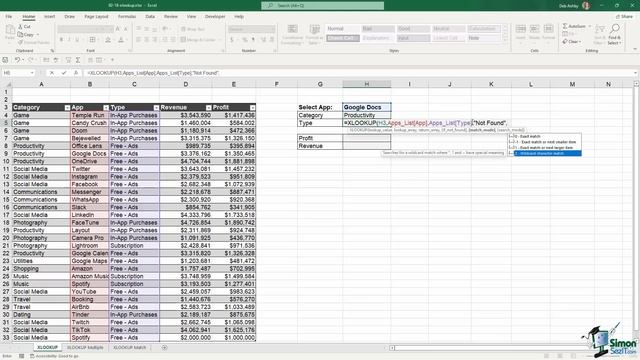This screenshot has width=640, height=360.
Task: Apply the Normal cell style
Action: (343, 29)
